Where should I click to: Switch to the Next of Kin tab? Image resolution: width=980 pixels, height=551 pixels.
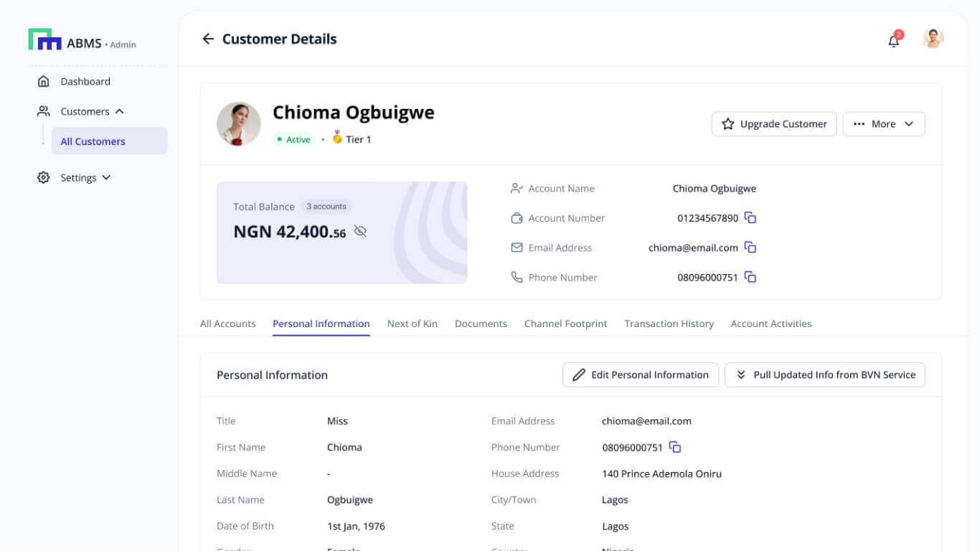(x=412, y=324)
